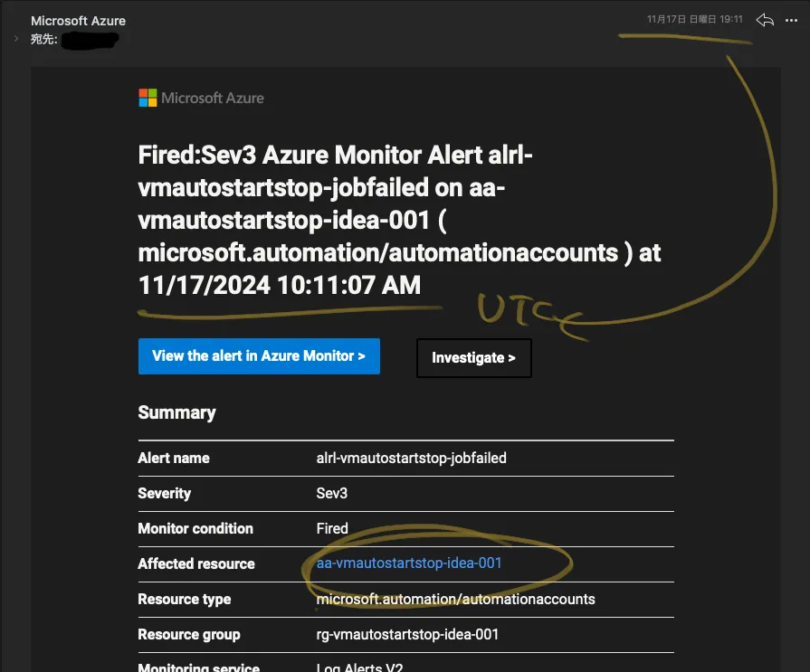
Task: Click the email received date 19:11
Action: (694, 19)
